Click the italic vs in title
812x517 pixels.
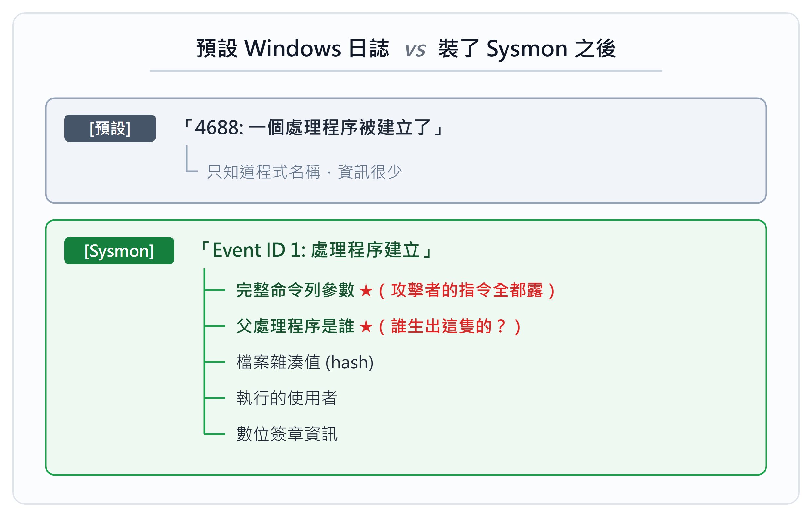[415, 49]
